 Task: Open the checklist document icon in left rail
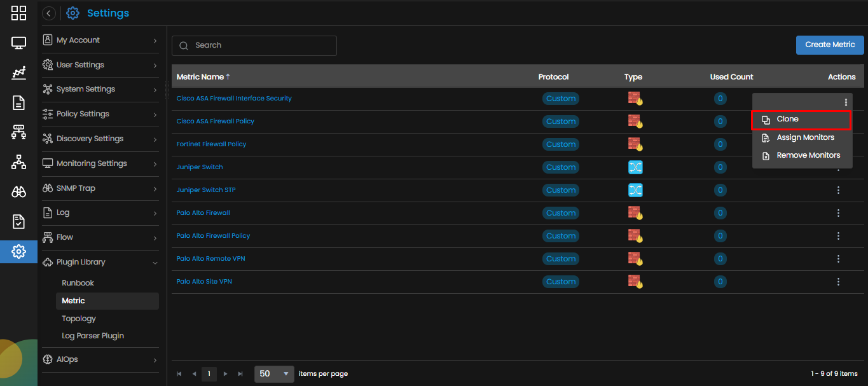pyautogui.click(x=18, y=221)
